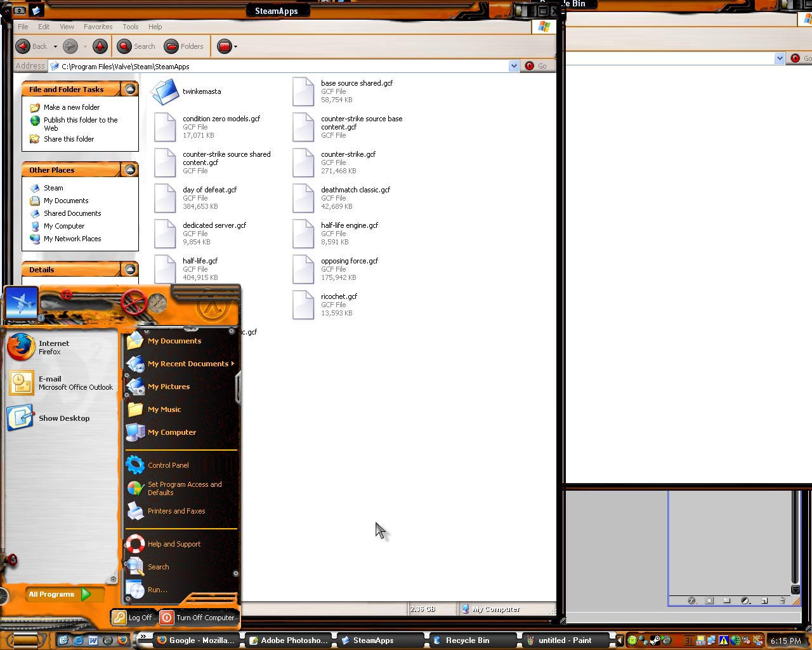Launch Internet Firefox from the Start menu
Screen dimensions: 812x650
tap(54, 347)
